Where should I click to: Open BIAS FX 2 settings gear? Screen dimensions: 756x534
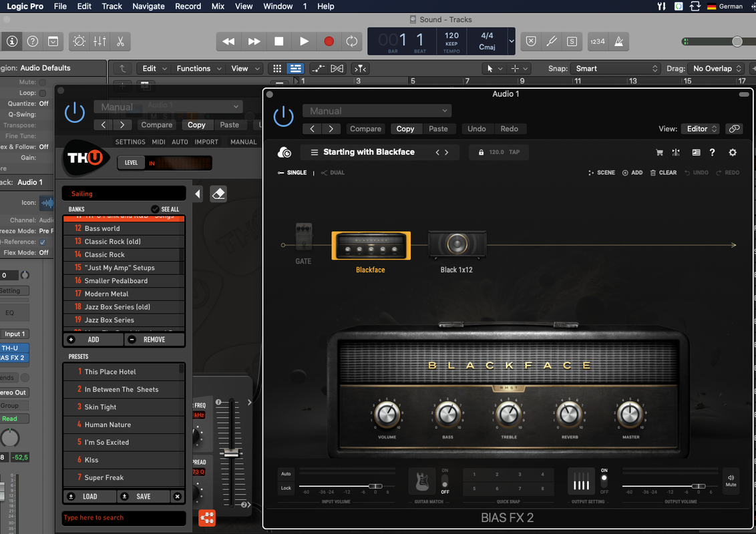coord(733,152)
